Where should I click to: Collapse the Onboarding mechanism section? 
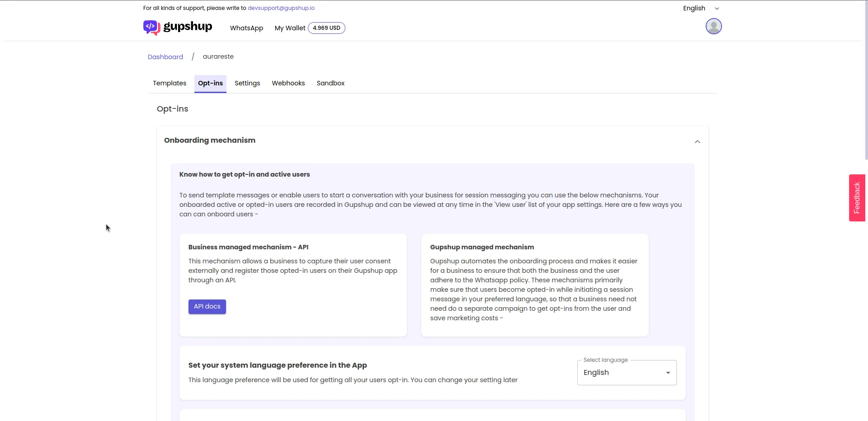(697, 141)
